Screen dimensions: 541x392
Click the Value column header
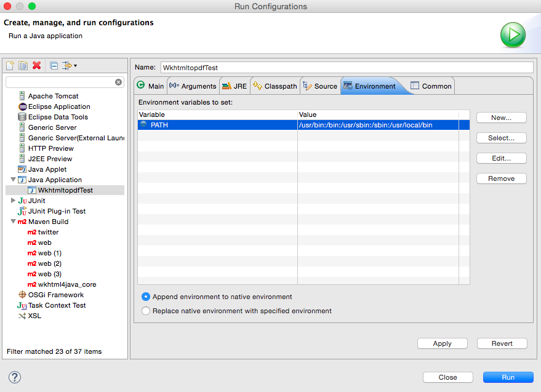378,114
